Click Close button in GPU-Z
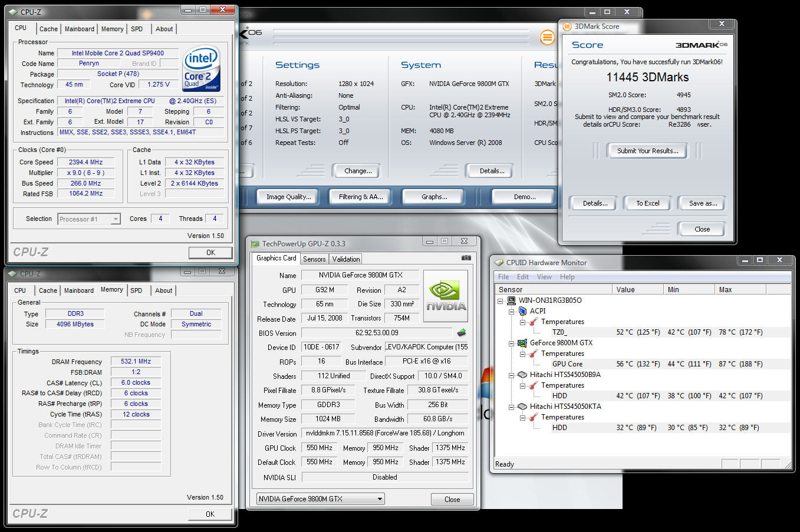This screenshot has height=532, width=800. (452, 499)
